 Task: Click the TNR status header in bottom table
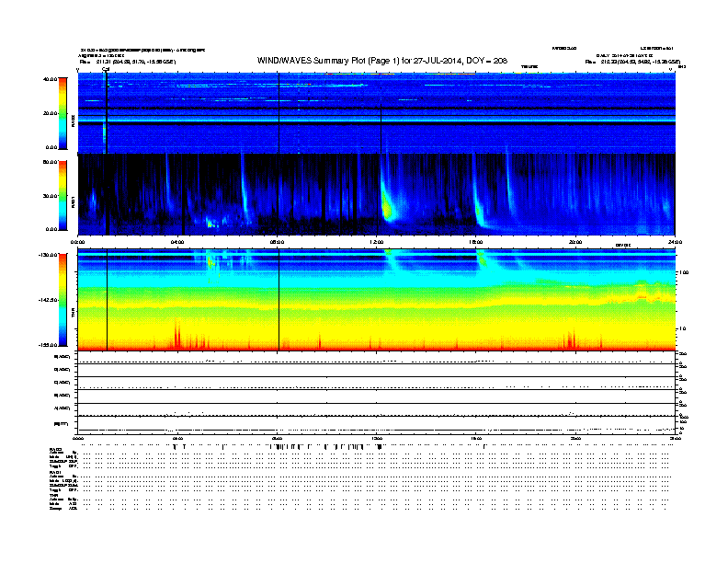click(x=53, y=495)
